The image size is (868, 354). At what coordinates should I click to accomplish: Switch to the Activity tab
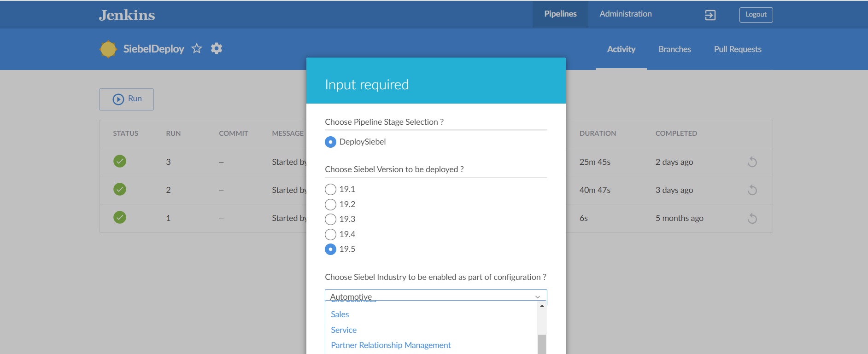[621, 49]
